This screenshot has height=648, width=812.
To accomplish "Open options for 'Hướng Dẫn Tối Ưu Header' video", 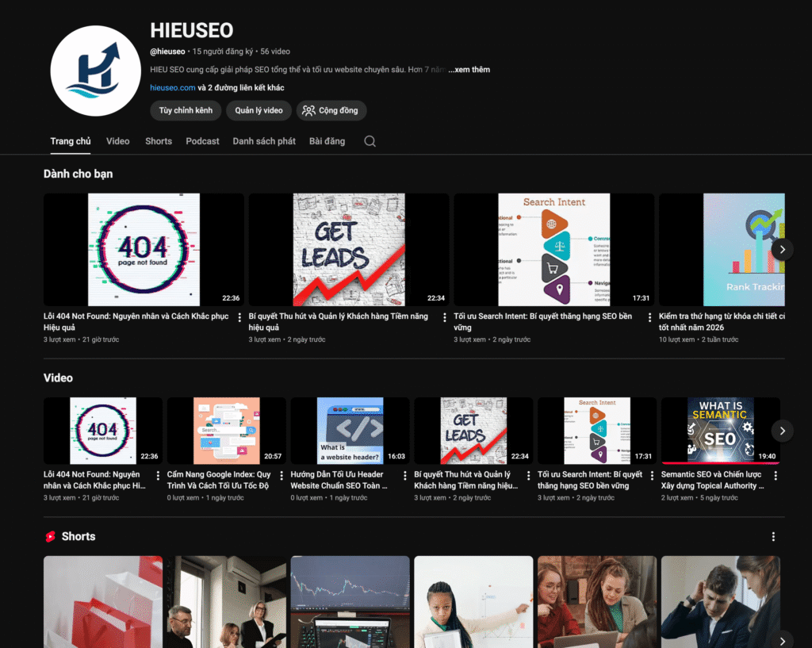I will (405, 476).
